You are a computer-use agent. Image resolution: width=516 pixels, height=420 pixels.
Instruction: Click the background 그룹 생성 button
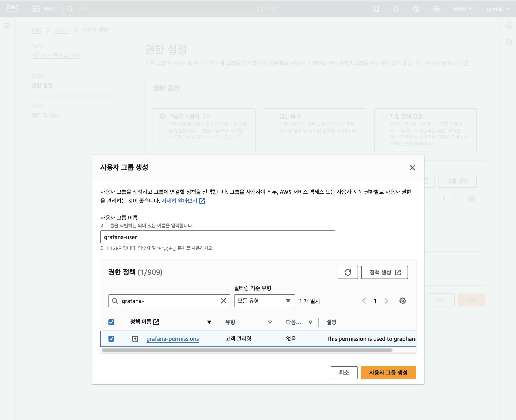pyautogui.click(x=457, y=181)
